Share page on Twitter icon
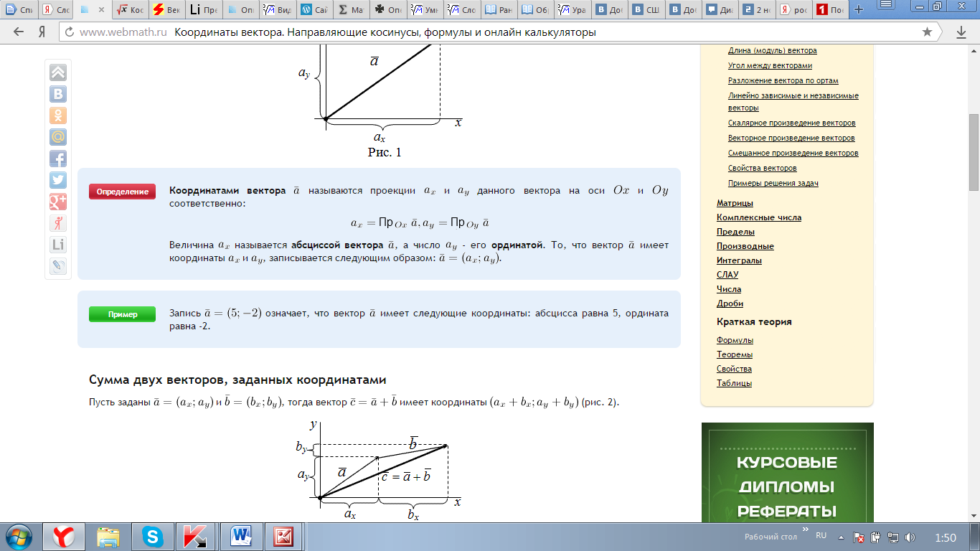The width and height of the screenshot is (980, 551). click(58, 180)
